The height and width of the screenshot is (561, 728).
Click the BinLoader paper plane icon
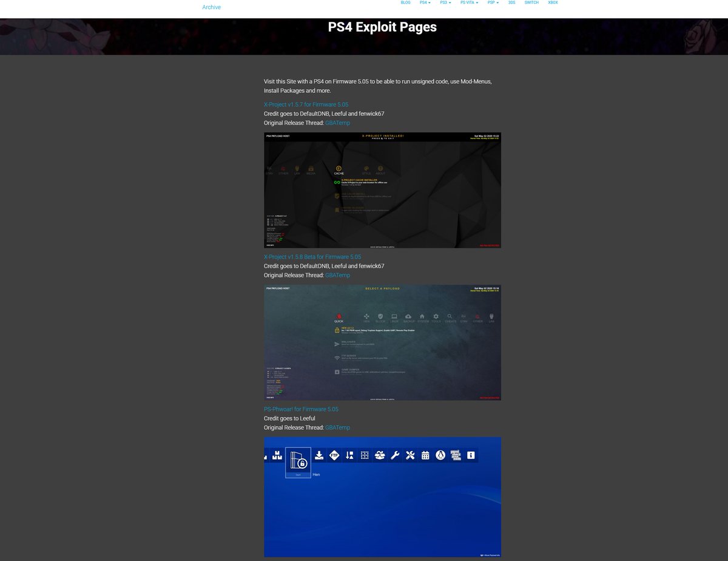[x=337, y=344]
